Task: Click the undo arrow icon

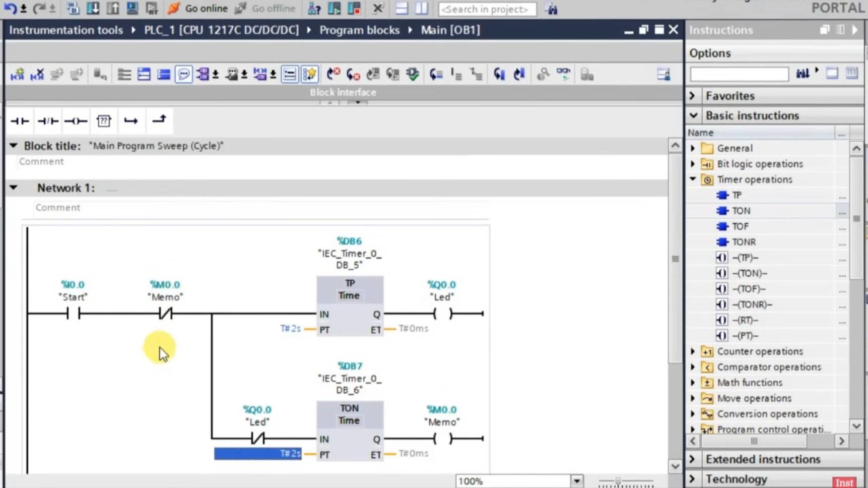Action: 11,9
